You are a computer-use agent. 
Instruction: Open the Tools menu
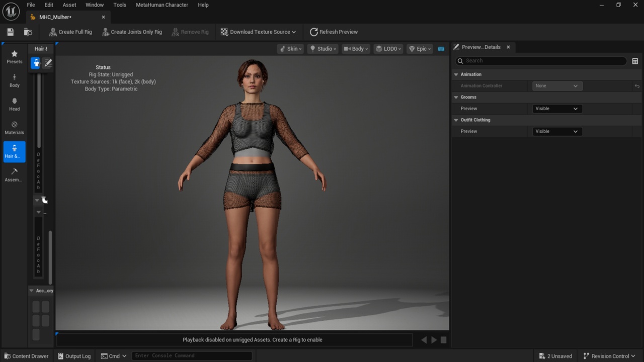(x=120, y=5)
